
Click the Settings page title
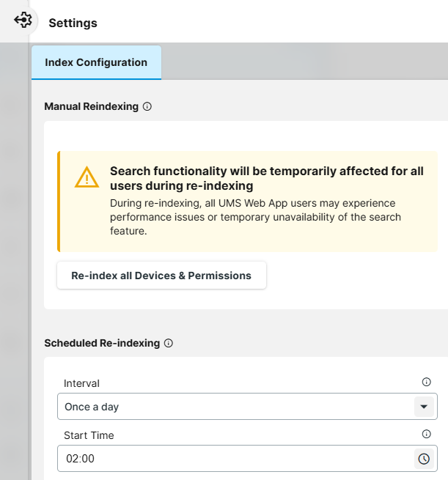click(73, 23)
